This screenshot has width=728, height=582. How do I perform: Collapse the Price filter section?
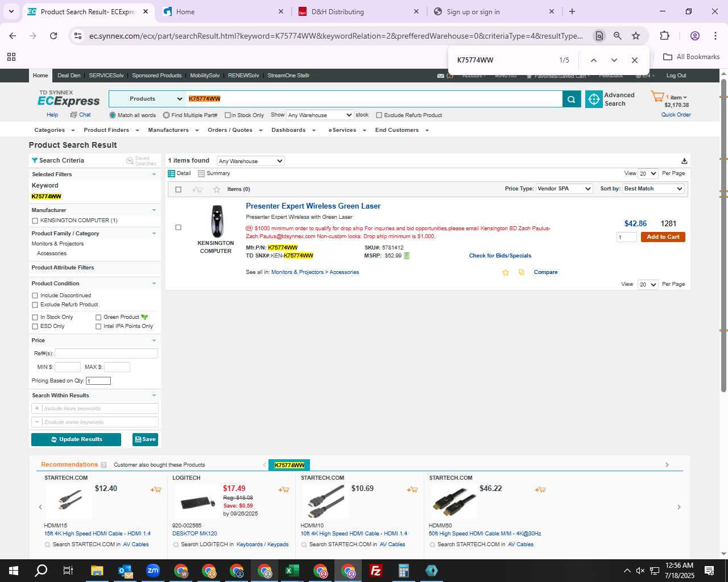(x=154, y=340)
